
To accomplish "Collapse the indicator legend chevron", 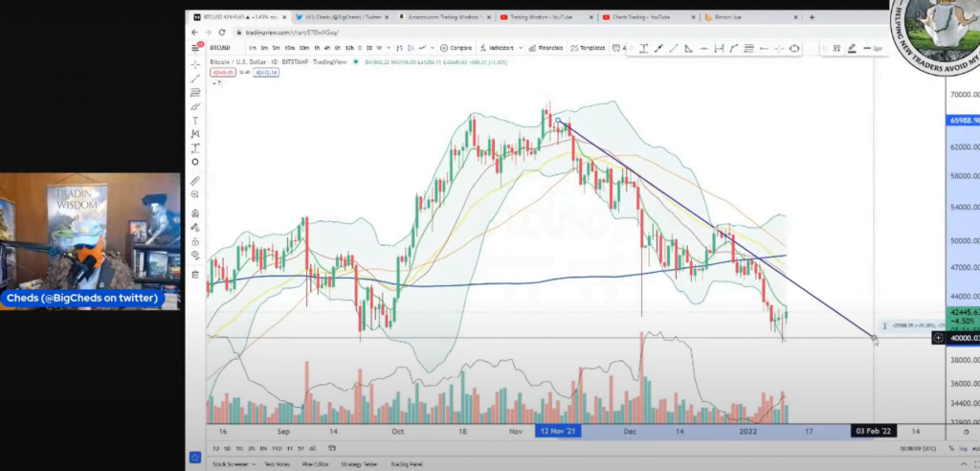I will (219, 83).
